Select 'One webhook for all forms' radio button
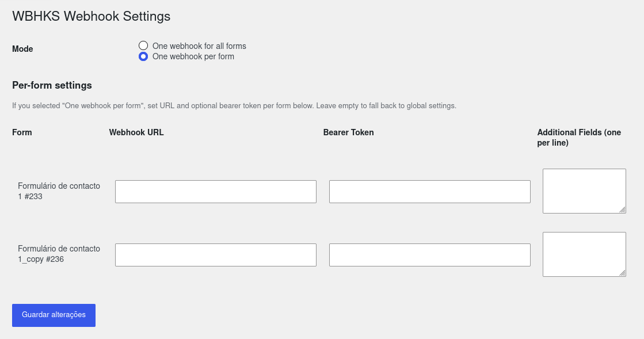 pos(143,45)
